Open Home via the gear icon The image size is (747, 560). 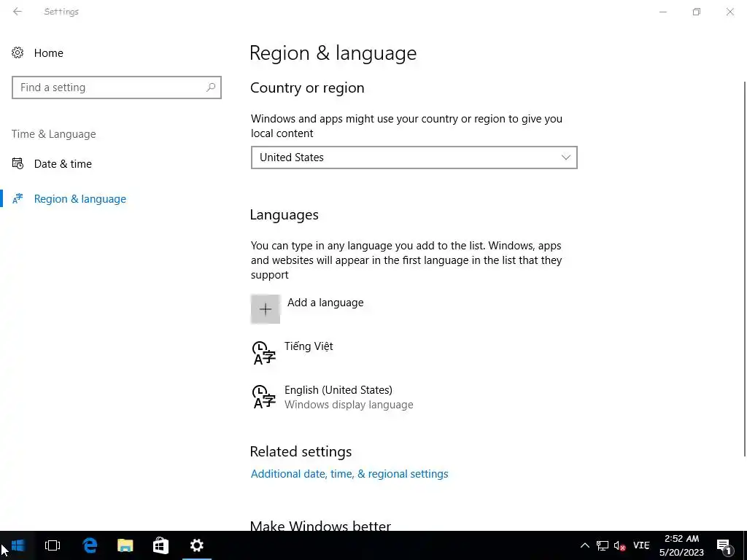point(18,52)
